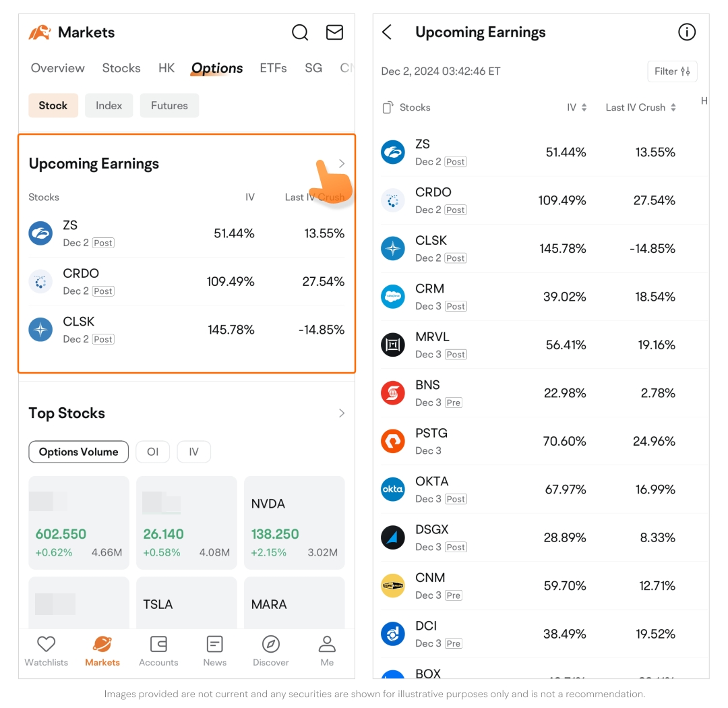Sort by Last IV Crush column

click(641, 107)
